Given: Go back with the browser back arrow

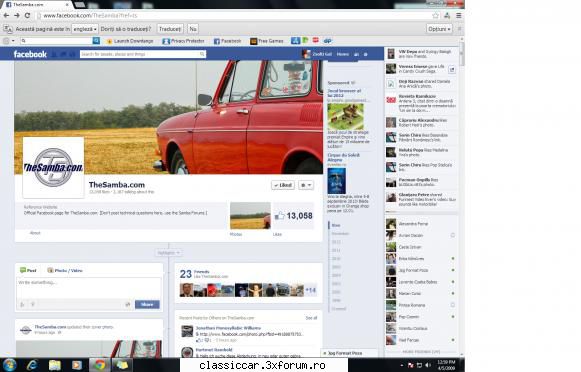Looking at the screenshot, I should click(6, 16).
